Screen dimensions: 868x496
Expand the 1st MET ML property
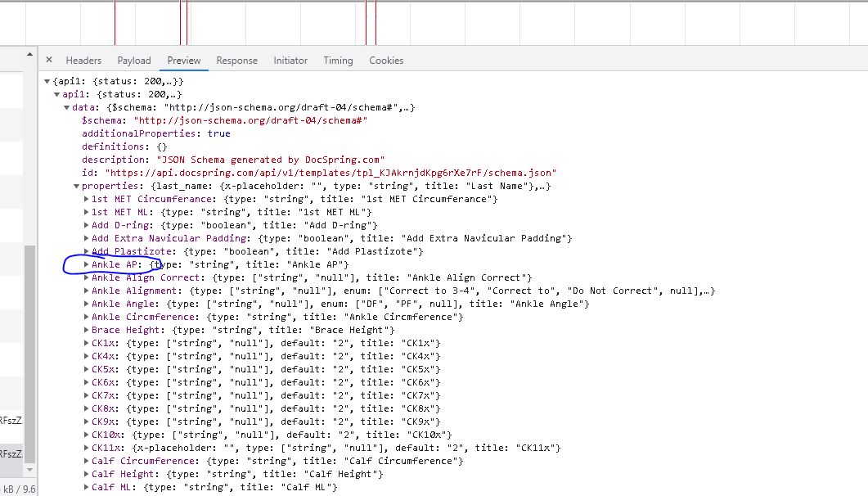coord(85,212)
